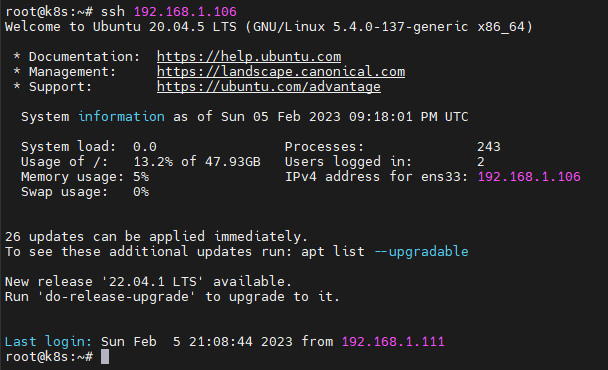Click the IP address in the ssh command
Screen dimensions: 608x370
coord(185,12)
